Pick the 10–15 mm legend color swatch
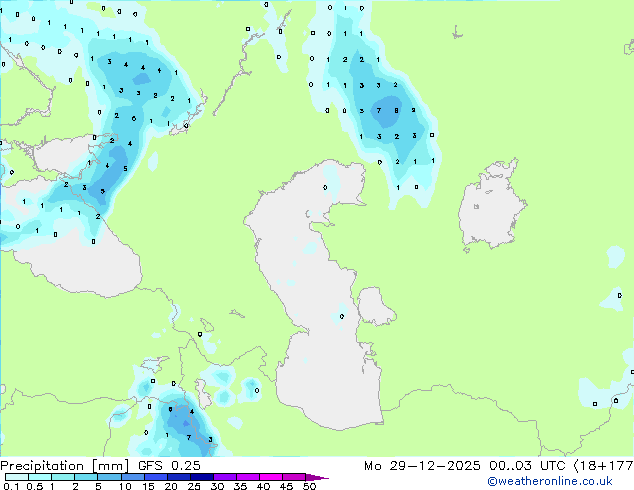This screenshot has height=490, width=634. click(132, 477)
